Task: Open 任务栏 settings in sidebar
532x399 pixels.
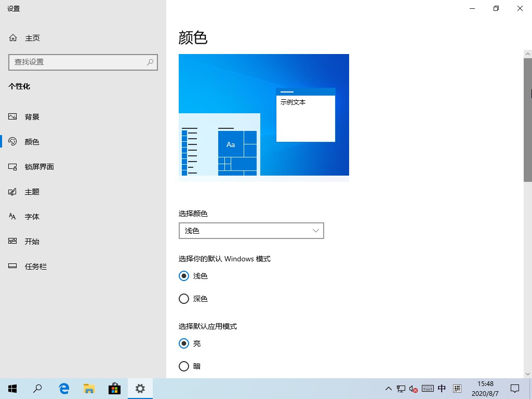Action: pyautogui.click(x=35, y=266)
